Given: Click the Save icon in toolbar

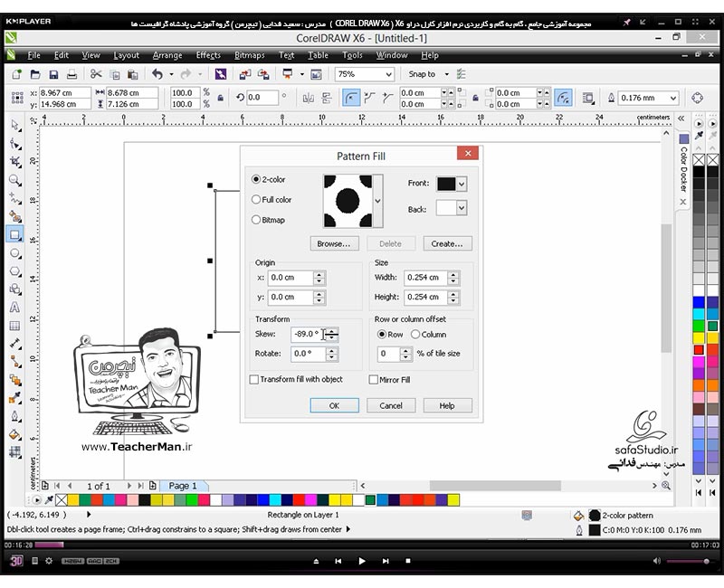Looking at the screenshot, I should pos(53,74).
